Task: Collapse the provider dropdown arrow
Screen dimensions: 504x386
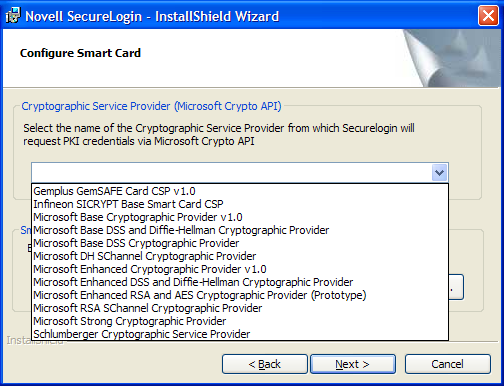Action: (x=439, y=173)
